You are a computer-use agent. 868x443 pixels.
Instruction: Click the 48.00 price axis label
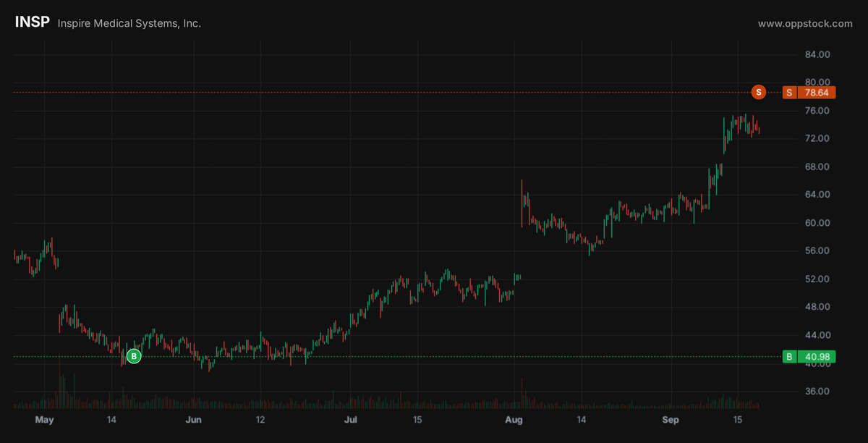pyautogui.click(x=817, y=307)
